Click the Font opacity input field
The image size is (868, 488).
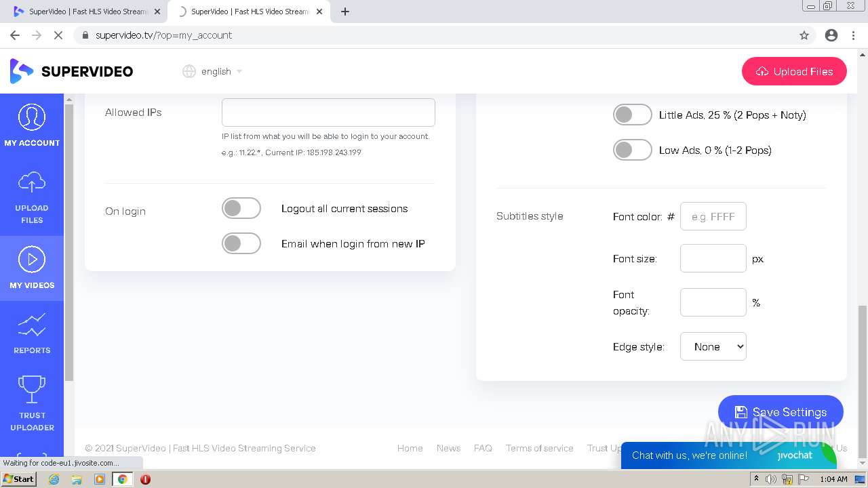[713, 302]
